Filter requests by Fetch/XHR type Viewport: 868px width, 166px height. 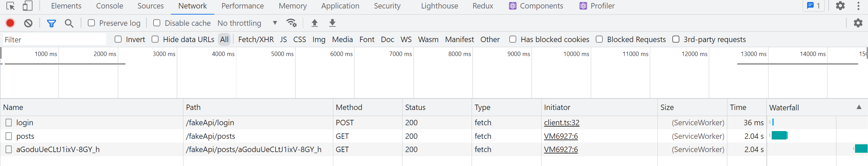point(256,39)
